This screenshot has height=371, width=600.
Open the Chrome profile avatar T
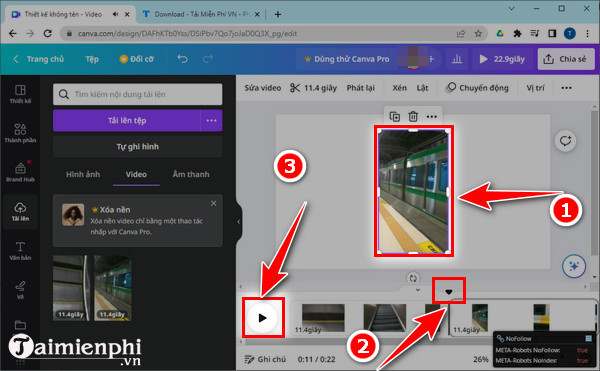click(x=570, y=34)
